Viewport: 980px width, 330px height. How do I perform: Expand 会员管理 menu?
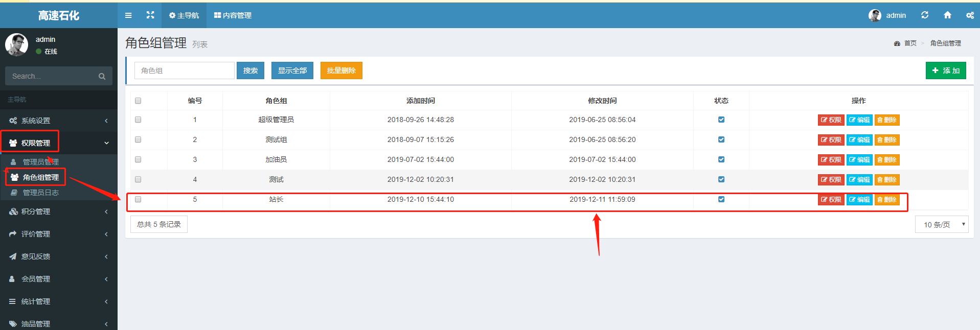tap(59, 279)
